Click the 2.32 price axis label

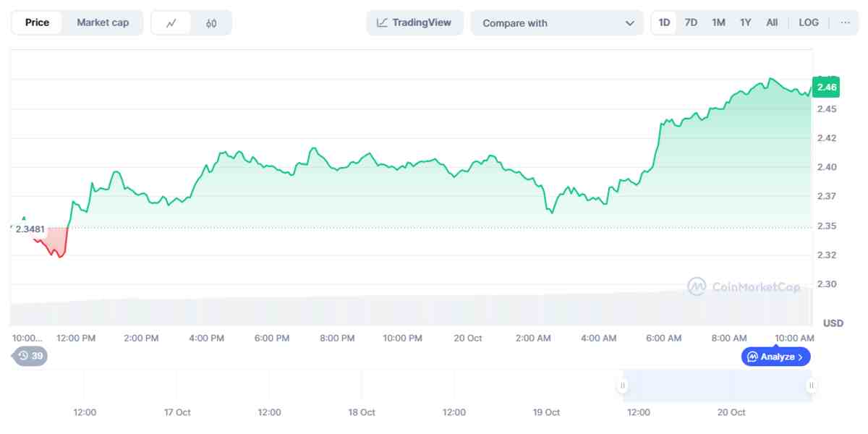pyautogui.click(x=826, y=255)
